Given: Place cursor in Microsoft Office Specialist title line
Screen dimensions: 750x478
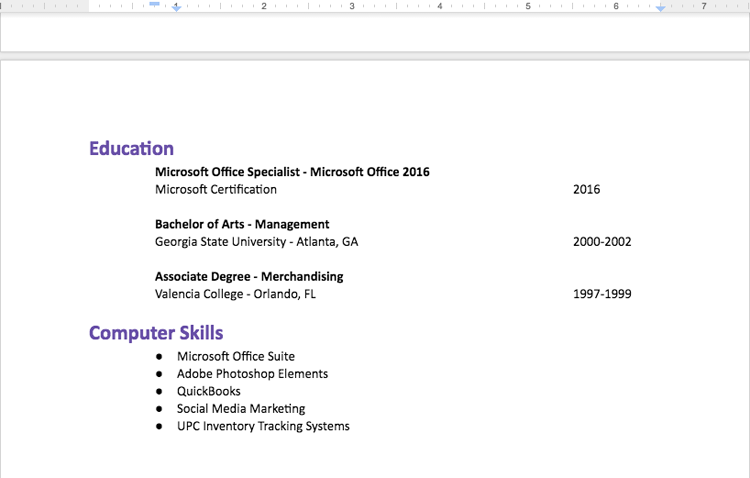Looking at the screenshot, I should 292,172.
